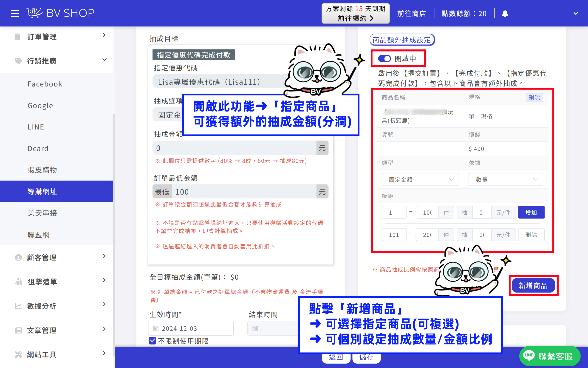Go to 前往商店 link
The width and height of the screenshot is (588, 368).
pyautogui.click(x=412, y=13)
